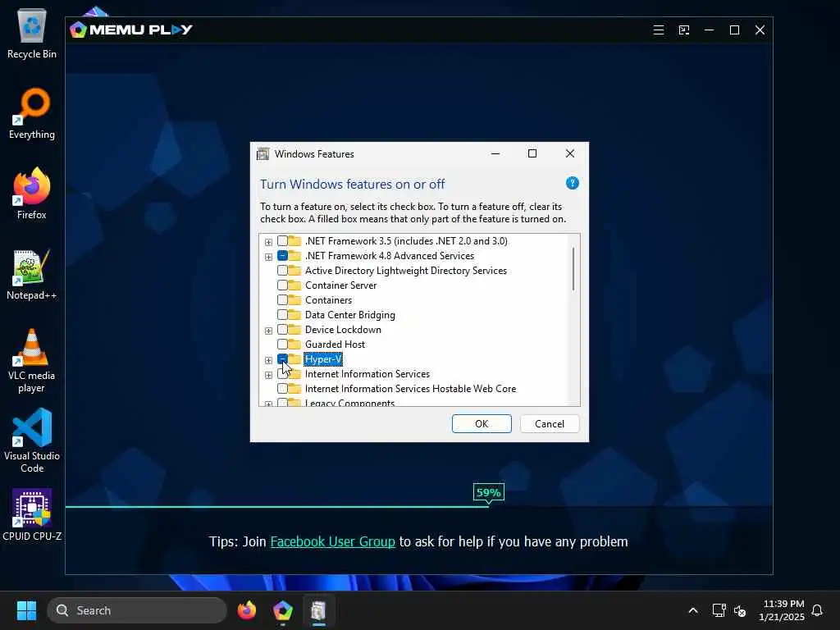Show hidden system tray icons
Image resolution: width=840 pixels, height=630 pixels.
(692, 610)
